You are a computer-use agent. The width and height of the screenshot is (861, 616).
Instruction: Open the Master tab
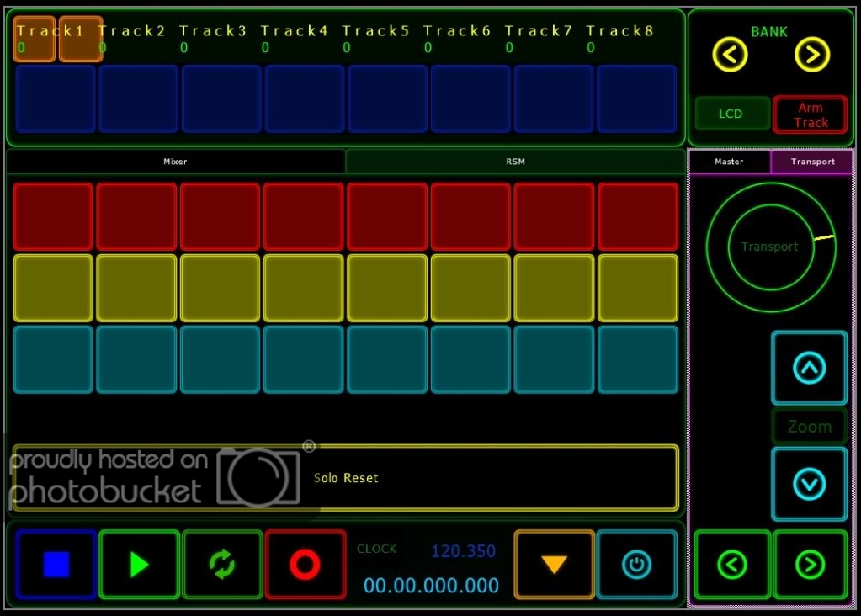729,162
